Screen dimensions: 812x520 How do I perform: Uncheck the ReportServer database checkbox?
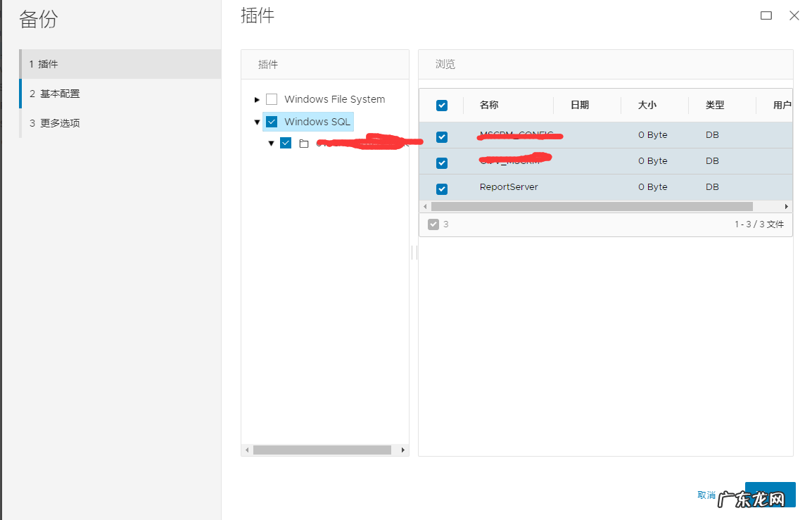pyautogui.click(x=441, y=189)
